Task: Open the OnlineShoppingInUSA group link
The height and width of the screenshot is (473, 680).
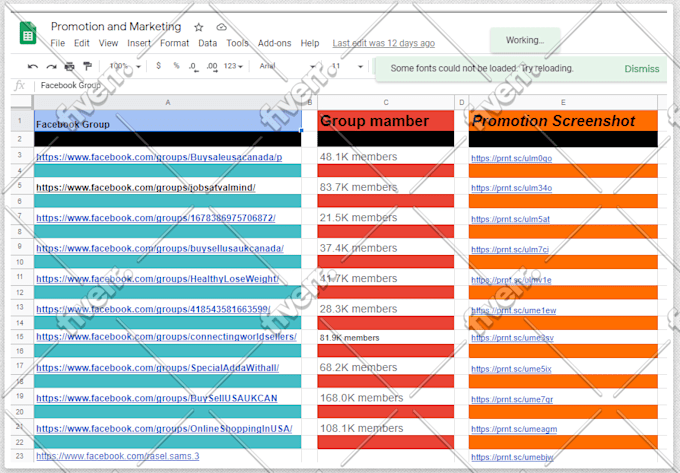Action: click(164, 429)
